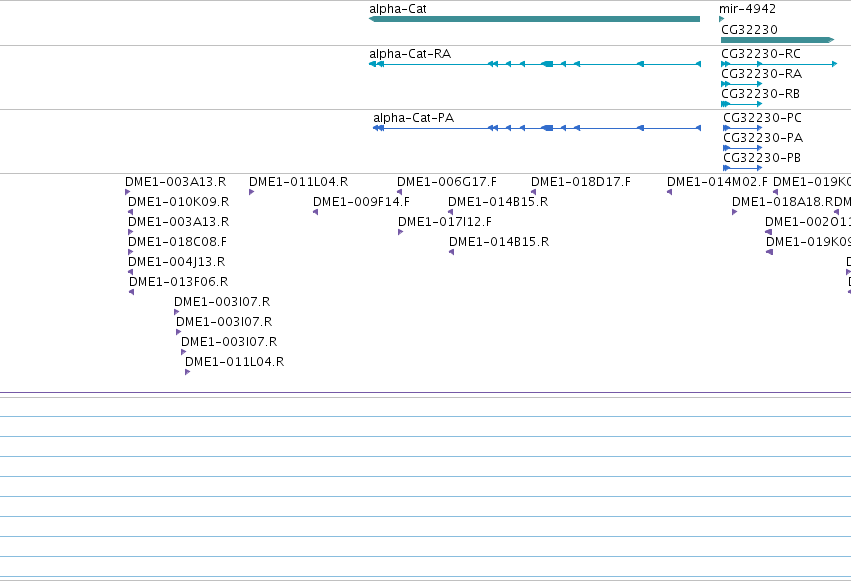This screenshot has height=581, width=851.
Task: Click the DME1-004J13.R feature label
Action: (176, 262)
